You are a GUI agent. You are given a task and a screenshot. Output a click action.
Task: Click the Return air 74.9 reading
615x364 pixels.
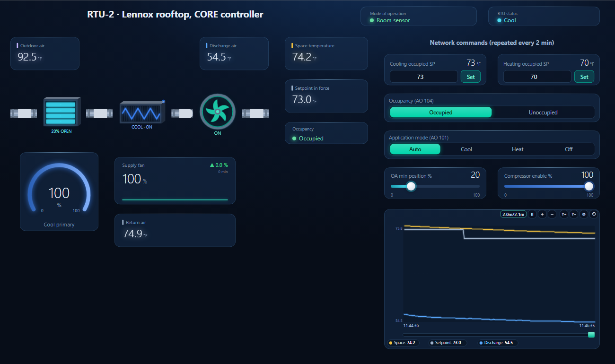(175, 230)
